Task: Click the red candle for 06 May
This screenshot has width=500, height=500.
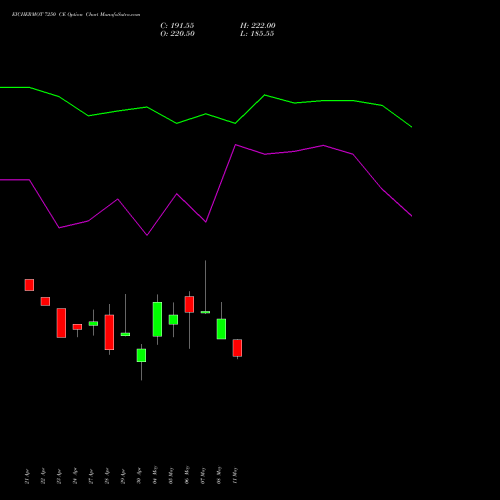Action: click(x=189, y=304)
